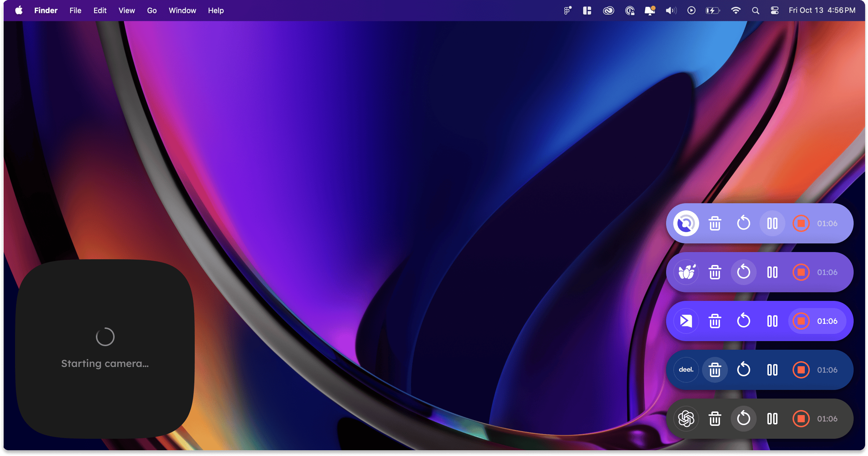868x456 pixels.
Task: Click the Now Playing icon in menu bar
Action: tap(691, 10)
